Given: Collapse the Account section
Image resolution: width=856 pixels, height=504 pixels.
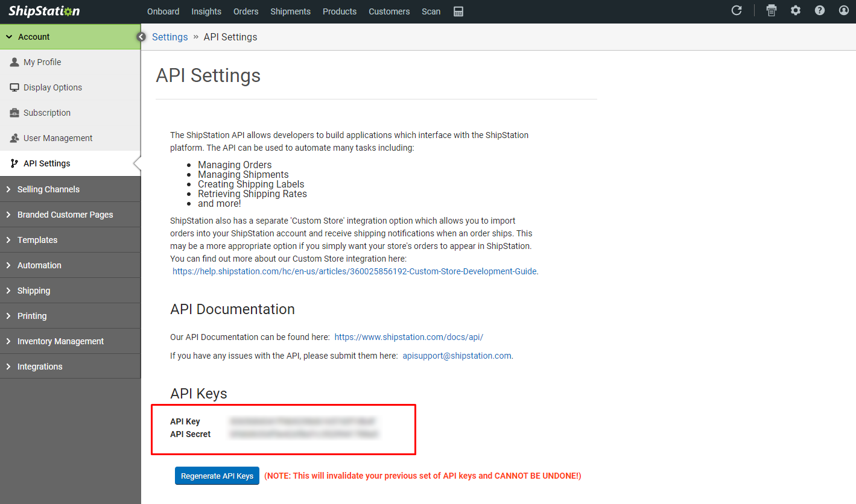Looking at the screenshot, I should pyautogui.click(x=34, y=37).
